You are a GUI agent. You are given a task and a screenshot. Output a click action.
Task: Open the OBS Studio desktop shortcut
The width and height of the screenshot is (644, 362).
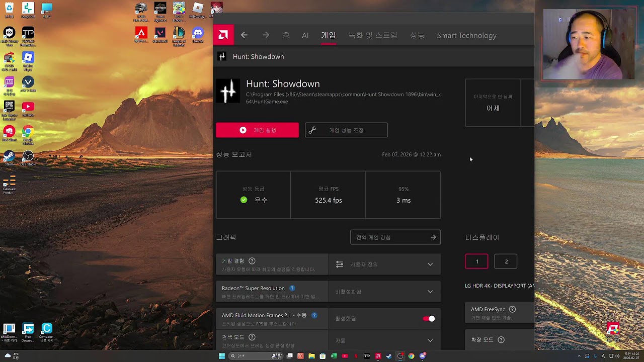pos(28,158)
